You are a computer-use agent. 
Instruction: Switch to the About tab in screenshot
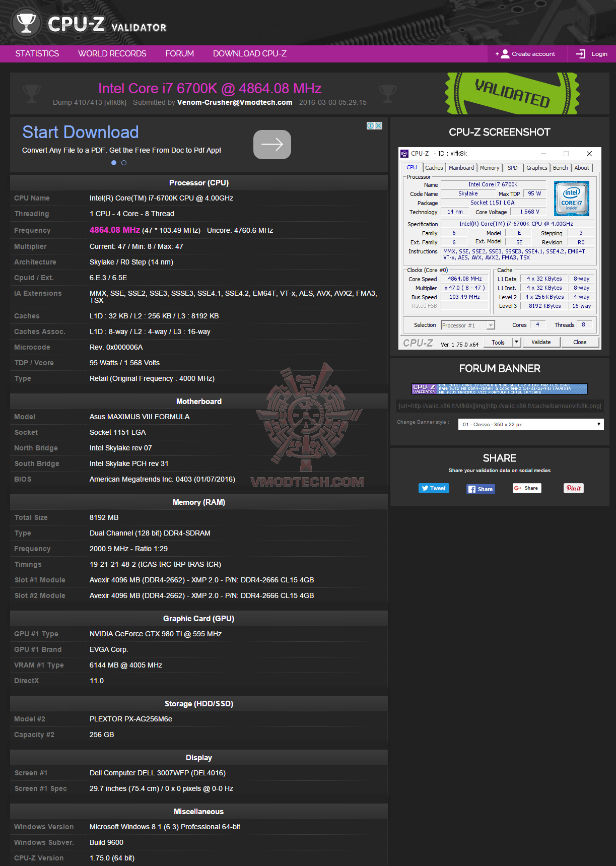582,168
